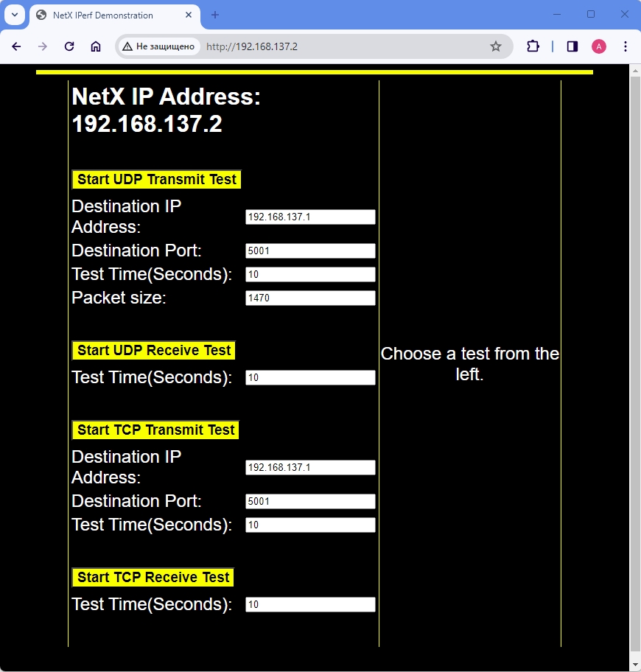
Task: Start UDP Receive Test
Action: (154, 350)
